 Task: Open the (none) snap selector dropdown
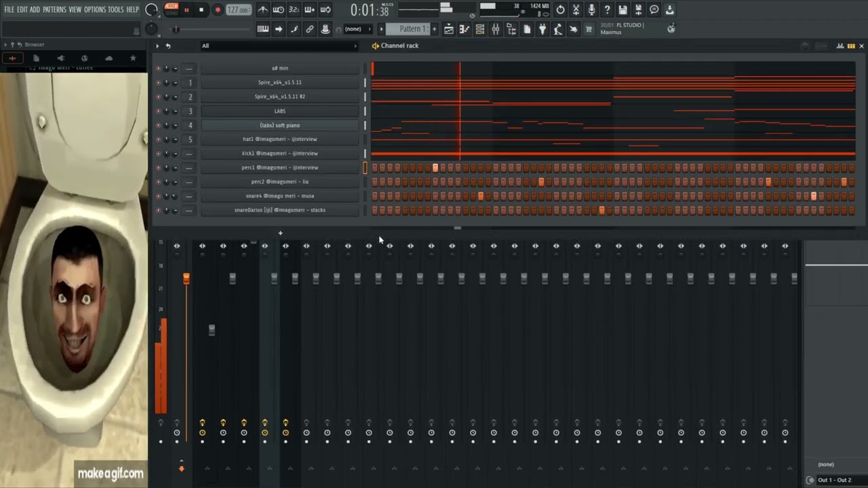click(x=357, y=29)
